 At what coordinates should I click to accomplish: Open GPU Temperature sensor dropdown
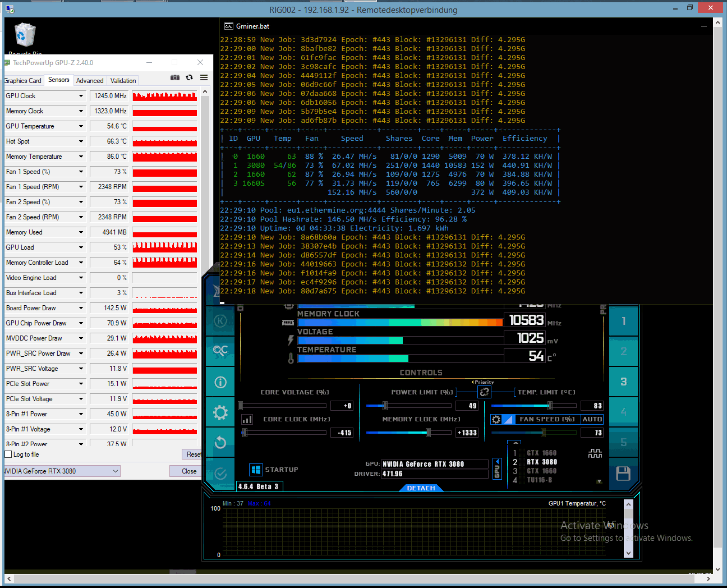tap(81, 126)
